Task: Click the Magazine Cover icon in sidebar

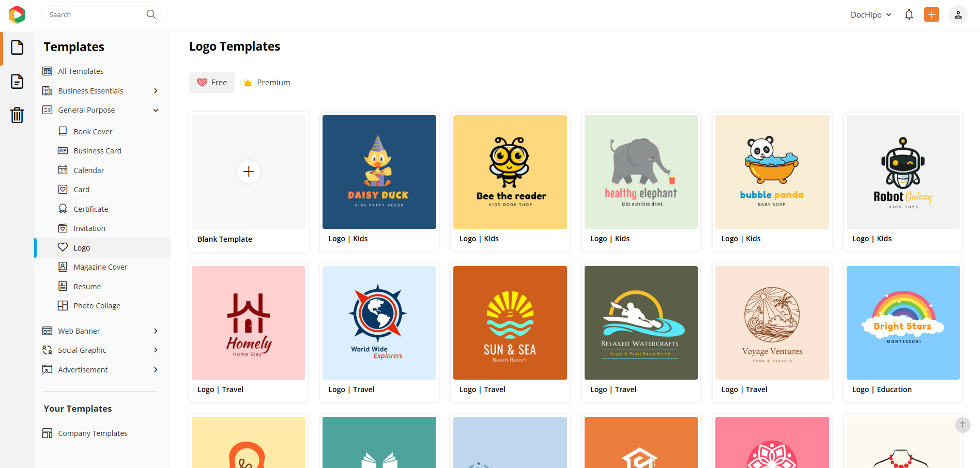Action: pyautogui.click(x=63, y=266)
